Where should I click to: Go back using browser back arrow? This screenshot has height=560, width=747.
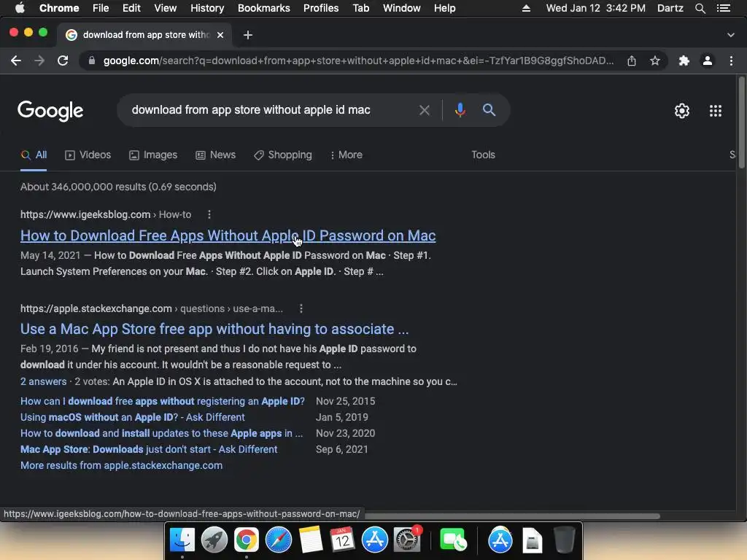coord(16,61)
